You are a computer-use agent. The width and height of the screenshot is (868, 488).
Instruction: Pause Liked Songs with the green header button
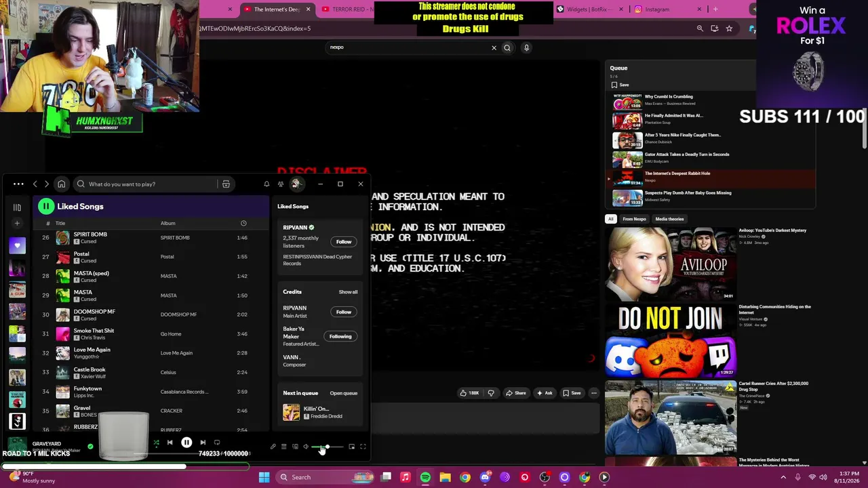(46, 206)
